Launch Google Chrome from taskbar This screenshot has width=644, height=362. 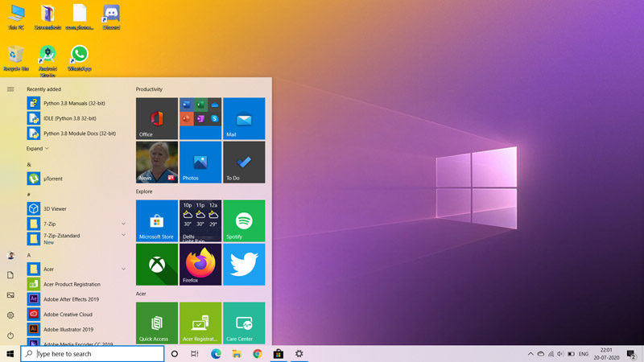pos(258,354)
